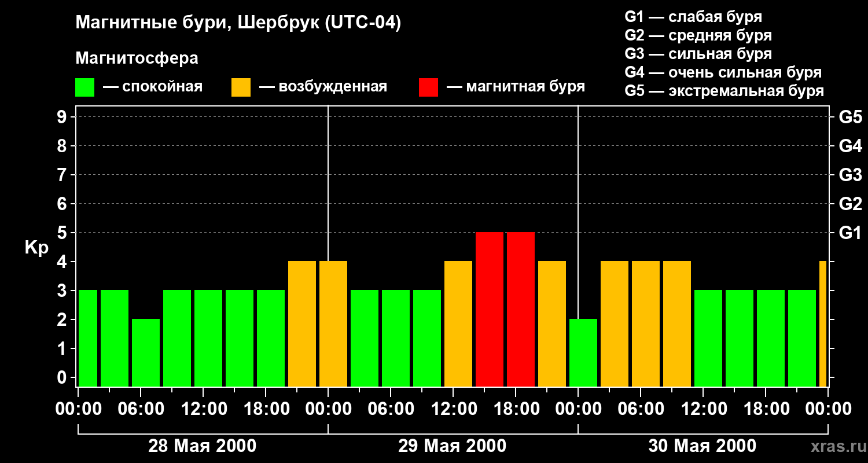This screenshot has height=463, width=868.
Task: Click the '28 Мая 2000' date label
Action: tap(203, 446)
